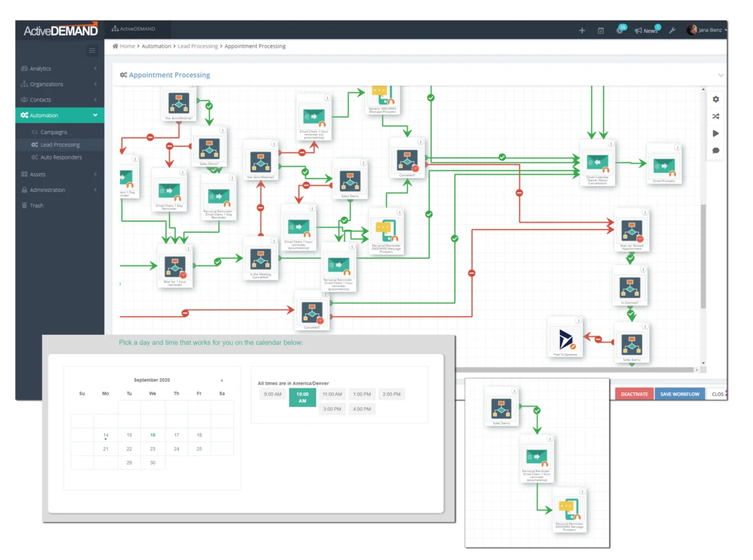The height and width of the screenshot is (560, 753).
Task: Select the 10:00 AM time slot
Action: coord(302,398)
